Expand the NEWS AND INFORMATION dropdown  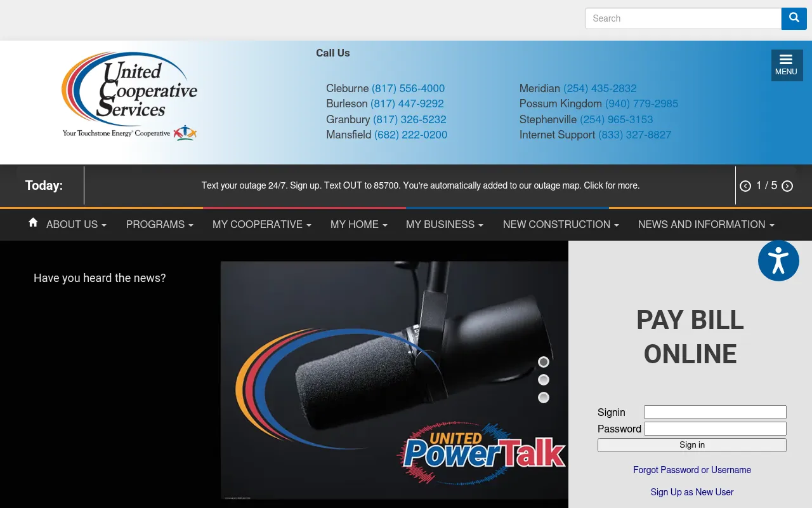706,225
